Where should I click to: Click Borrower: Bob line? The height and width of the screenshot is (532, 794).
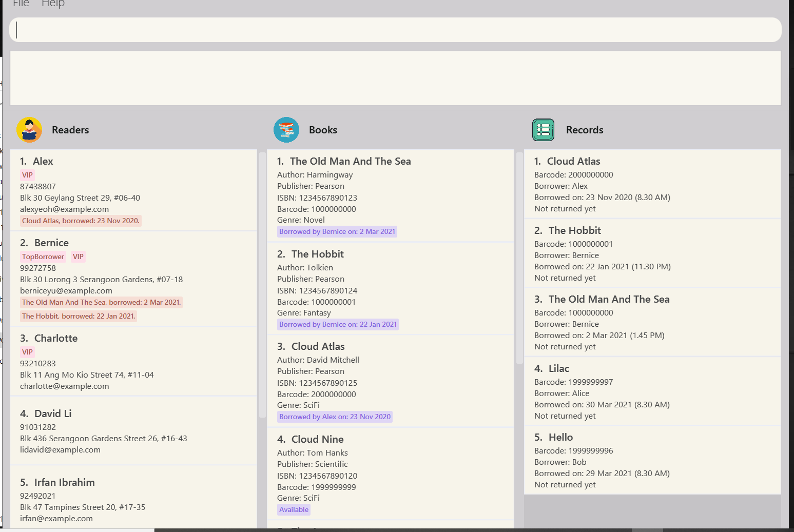(560, 462)
